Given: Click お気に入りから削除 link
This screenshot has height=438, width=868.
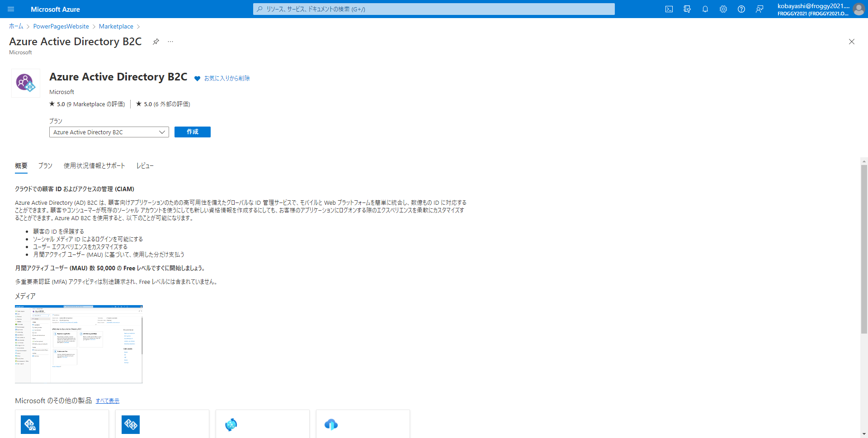Looking at the screenshot, I should [x=227, y=79].
